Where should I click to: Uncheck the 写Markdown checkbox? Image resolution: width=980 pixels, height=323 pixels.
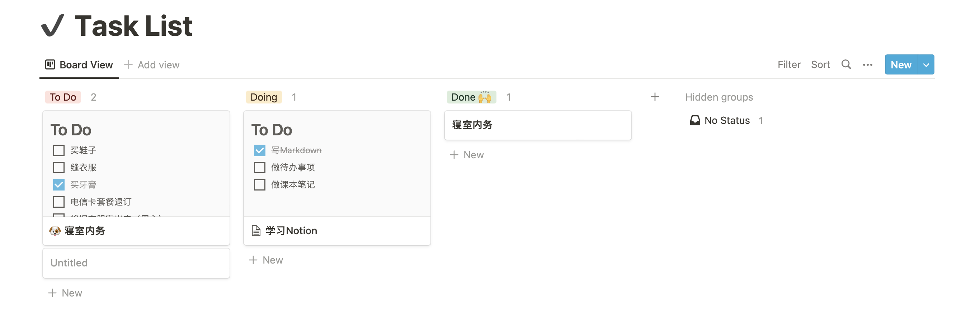pyautogui.click(x=259, y=150)
